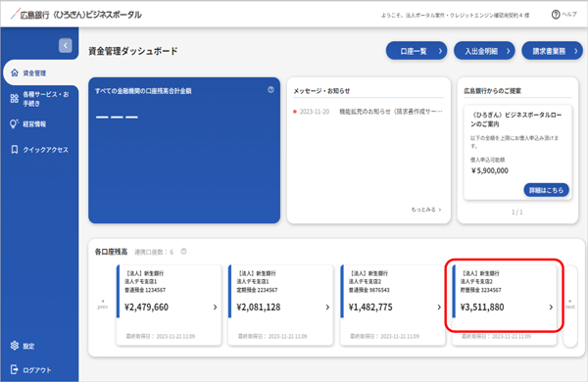Image resolution: width=588 pixels, height=382 pixels.
Task: Click the ¥3,511,880 balance amount
Action: (x=482, y=307)
